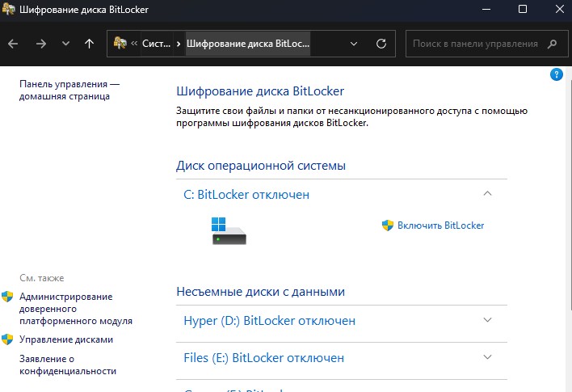Click the double chevron in the address bar
Image resolution: width=572 pixels, height=392 pixels.
(134, 43)
